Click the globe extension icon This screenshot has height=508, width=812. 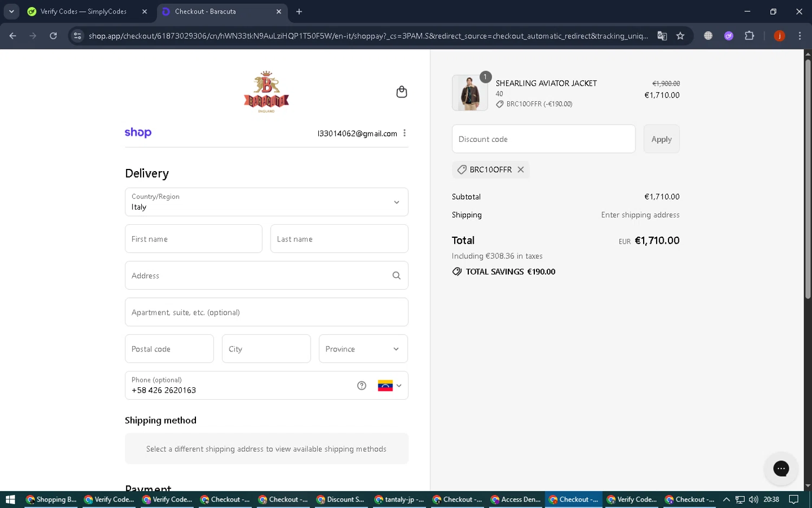(x=708, y=36)
